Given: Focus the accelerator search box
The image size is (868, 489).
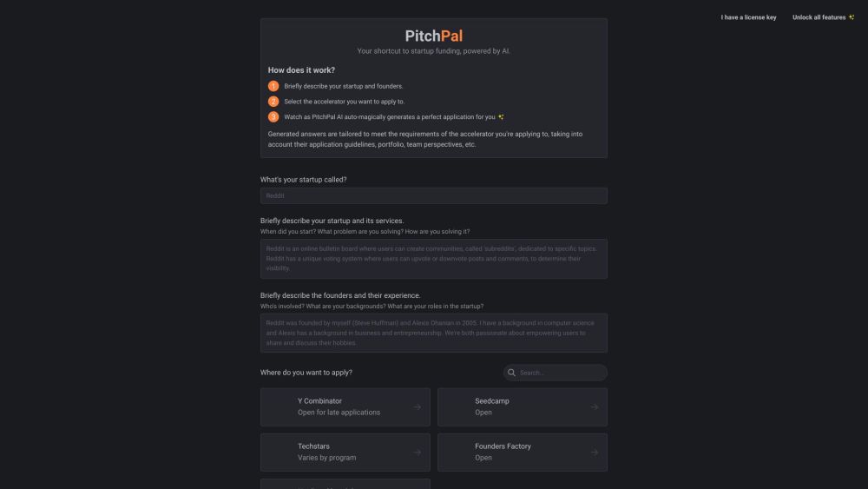Looking at the screenshot, I should (x=560, y=373).
